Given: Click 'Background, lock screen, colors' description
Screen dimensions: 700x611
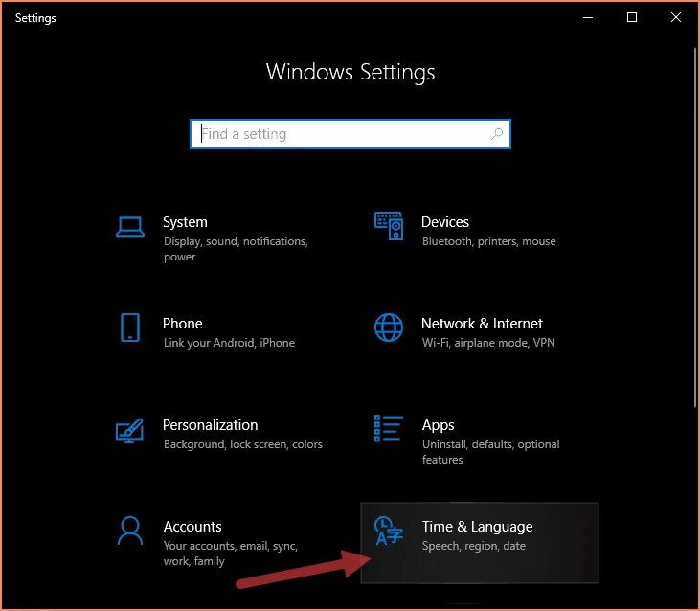Looking at the screenshot, I should [243, 444].
